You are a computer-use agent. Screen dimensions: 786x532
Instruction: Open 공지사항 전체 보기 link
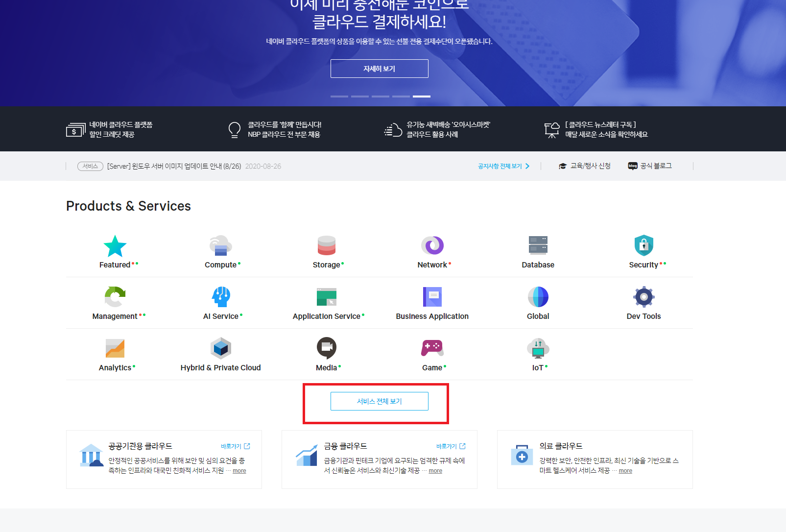(x=504, y=166)
